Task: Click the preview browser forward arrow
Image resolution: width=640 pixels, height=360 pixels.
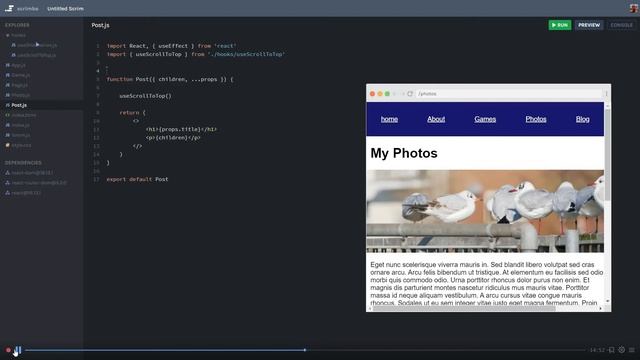Action: [402, 94]
